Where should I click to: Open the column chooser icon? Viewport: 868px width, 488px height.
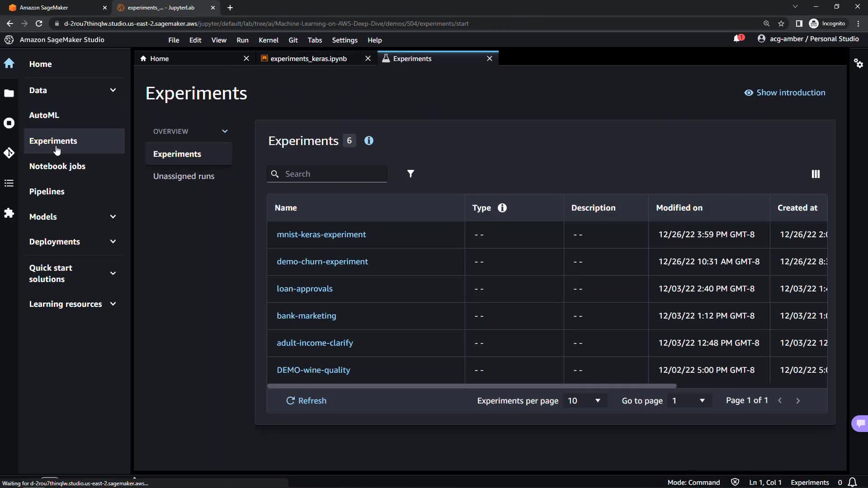pyautogui.click(x=816, y=174)
